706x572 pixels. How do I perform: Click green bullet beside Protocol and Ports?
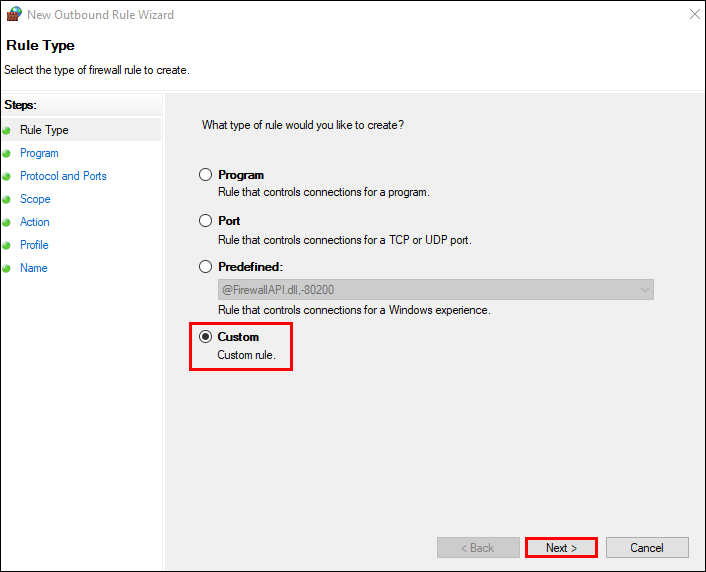pos(7,176)
